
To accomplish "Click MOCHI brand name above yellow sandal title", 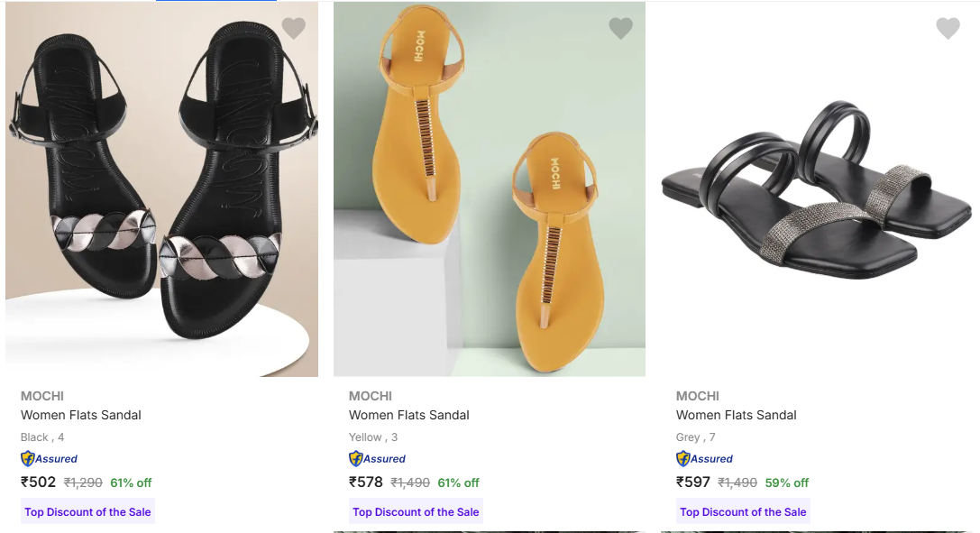I will (x=371, y=396).
